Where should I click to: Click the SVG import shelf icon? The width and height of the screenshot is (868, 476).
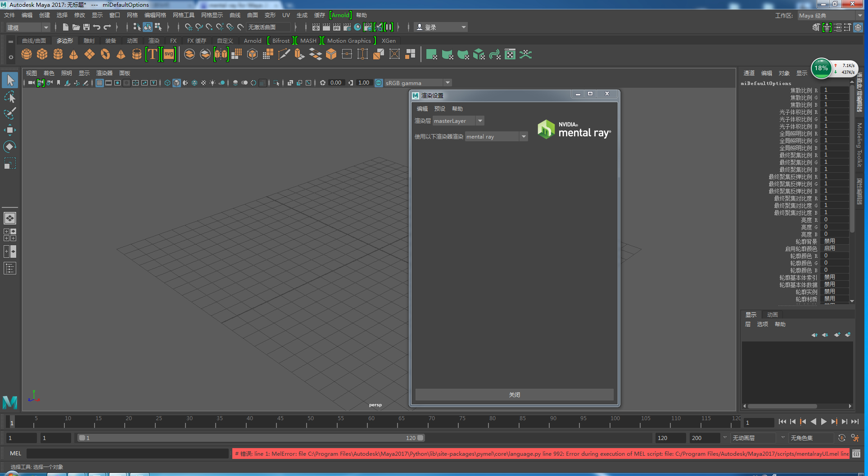coord(169,54)
